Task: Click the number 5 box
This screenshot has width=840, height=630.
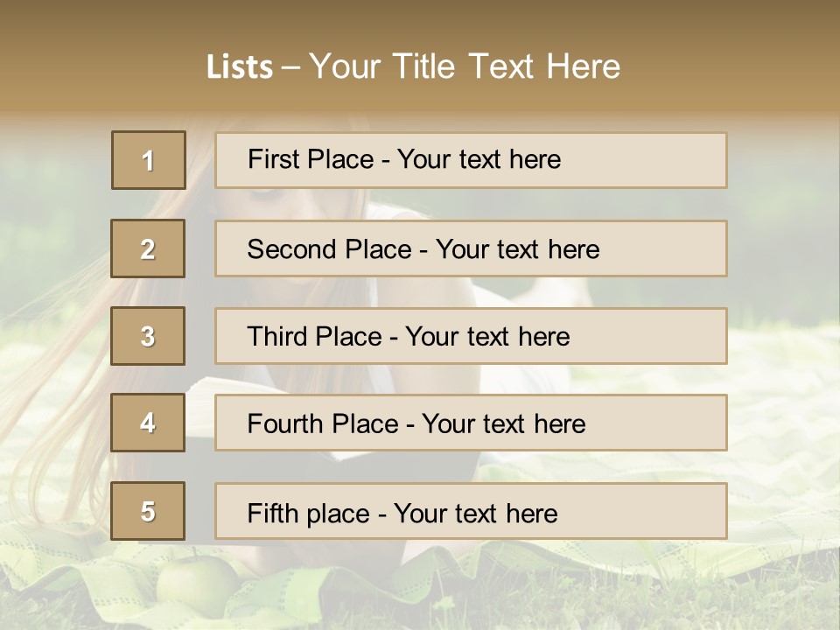Action: click(148, 511)
